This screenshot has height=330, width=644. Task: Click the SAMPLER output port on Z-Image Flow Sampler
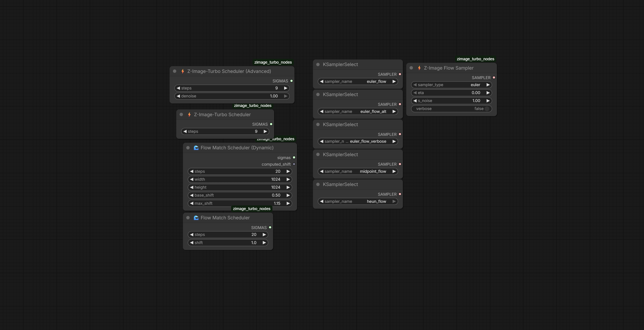click(x=494, y=78)
